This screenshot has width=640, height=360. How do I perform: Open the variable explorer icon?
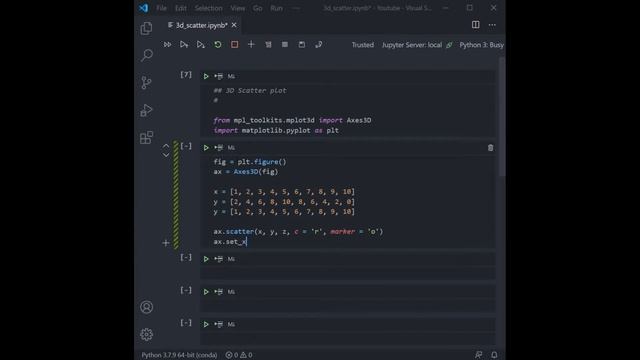pos(285,44)
